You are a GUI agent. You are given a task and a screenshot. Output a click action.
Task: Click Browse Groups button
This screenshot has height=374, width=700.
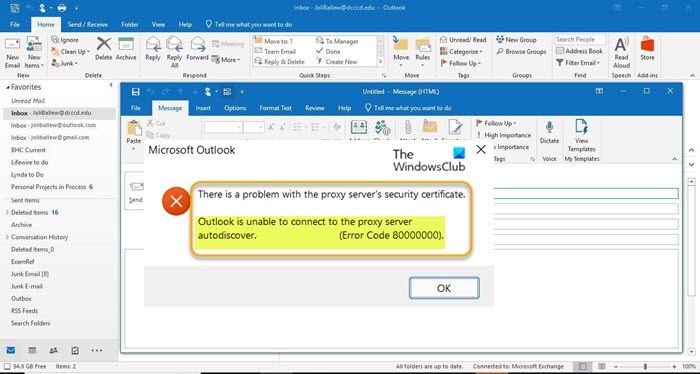[521, 51]
